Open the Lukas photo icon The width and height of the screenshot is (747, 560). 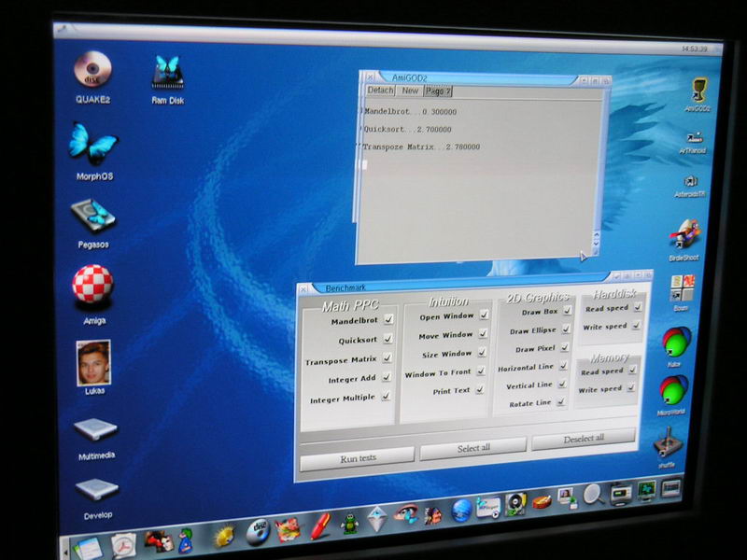click(x=93, y=362)
